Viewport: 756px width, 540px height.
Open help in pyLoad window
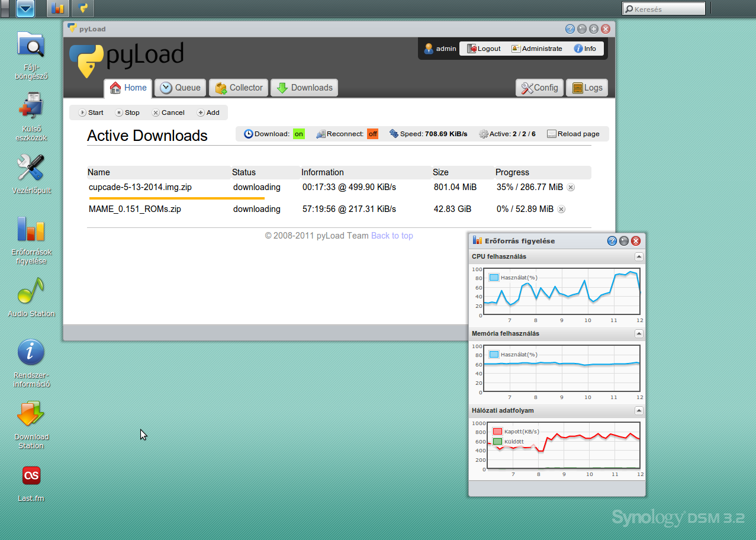tap(570, 28)
